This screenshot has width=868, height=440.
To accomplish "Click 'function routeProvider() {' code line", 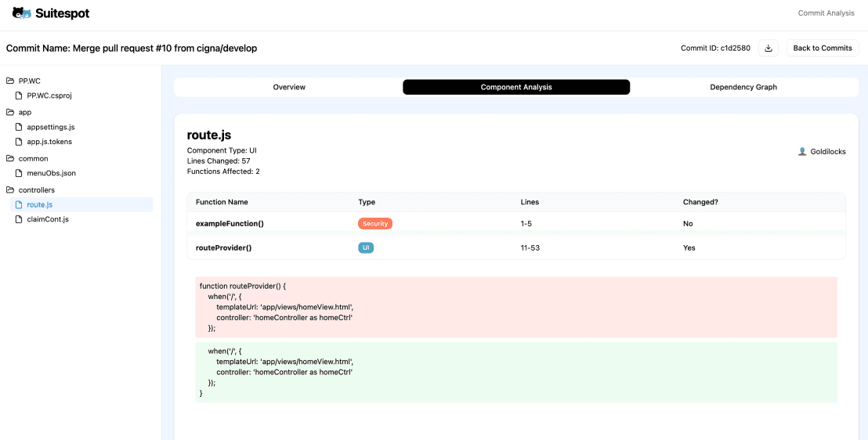I will pyautogui.click(x=243, y=286).
